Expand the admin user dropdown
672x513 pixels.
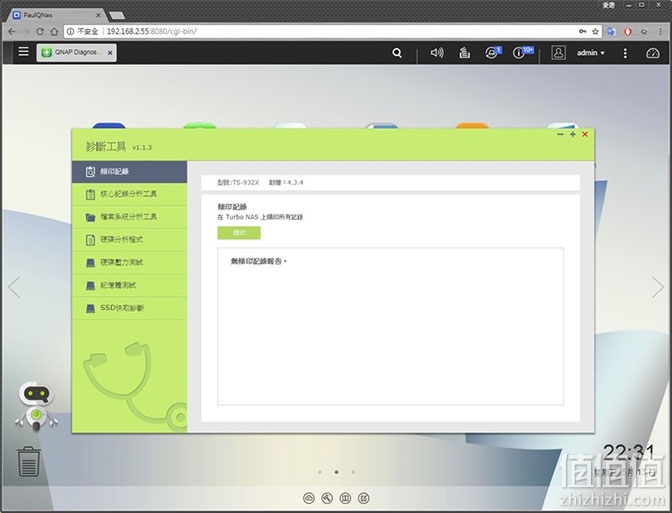click(x=590, y=53)
